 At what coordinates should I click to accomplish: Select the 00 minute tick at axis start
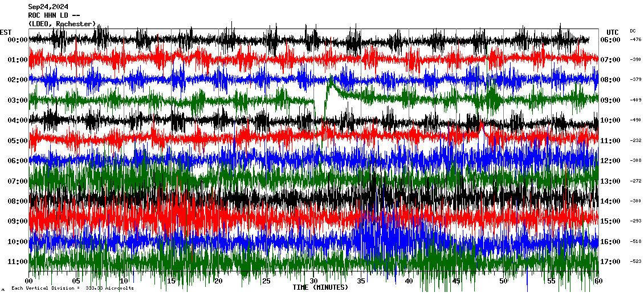coord(30,281)
